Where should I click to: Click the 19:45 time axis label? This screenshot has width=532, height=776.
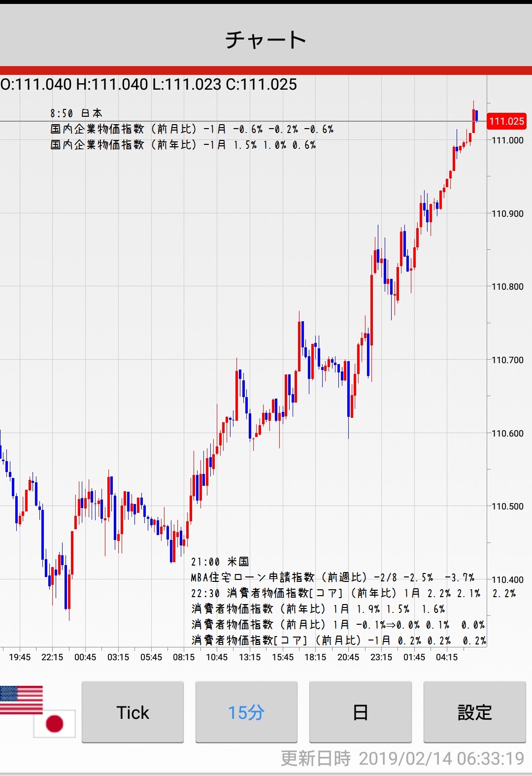pyautogui.click(x=20, y=657)
